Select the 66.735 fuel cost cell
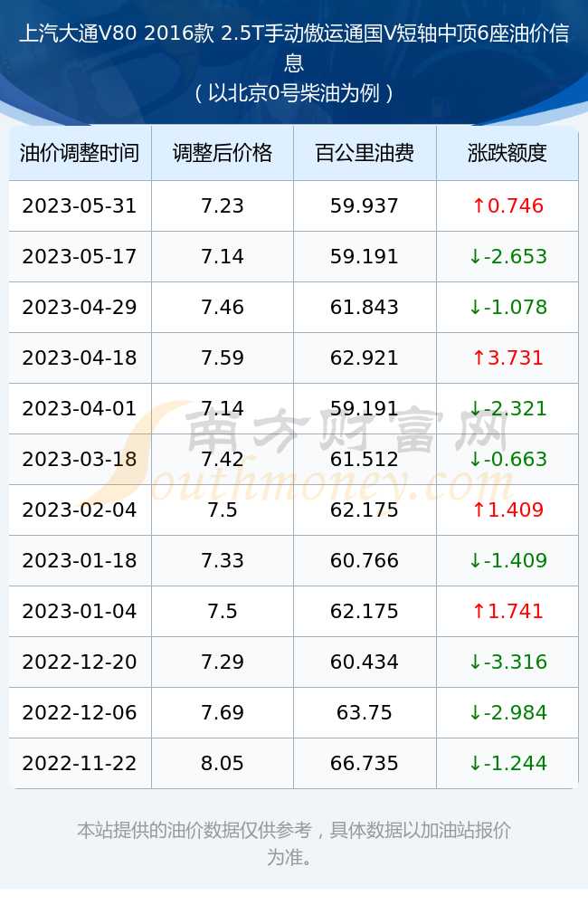This screenshot has height=905, width=588. point(365,764)
